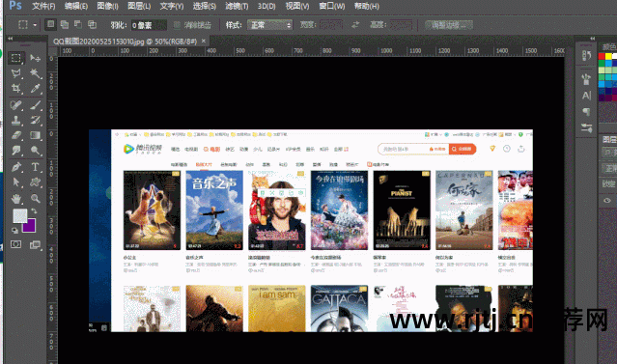The width and height of the screenshot is (617, 364).
Task: Select the Zoom tool
Action: 36,198
